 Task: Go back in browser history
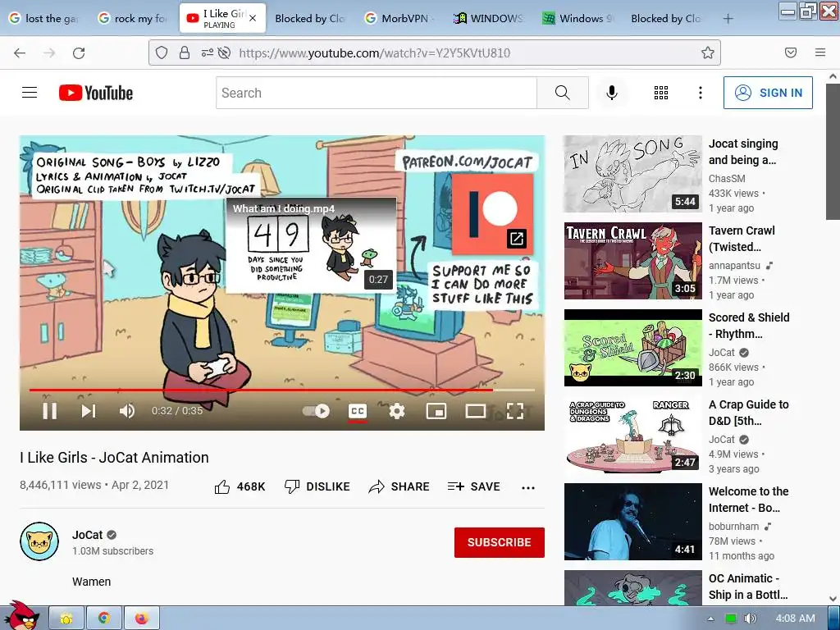tap(20, 52)
